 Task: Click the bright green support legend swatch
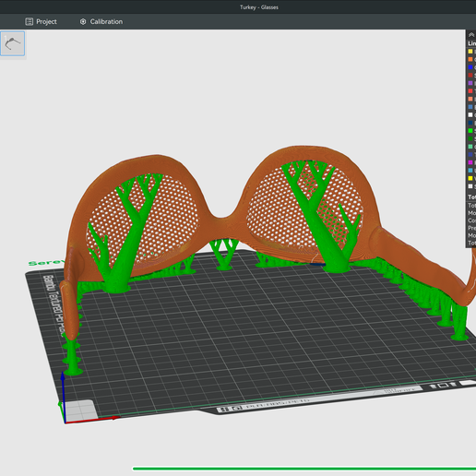point(470,131)
